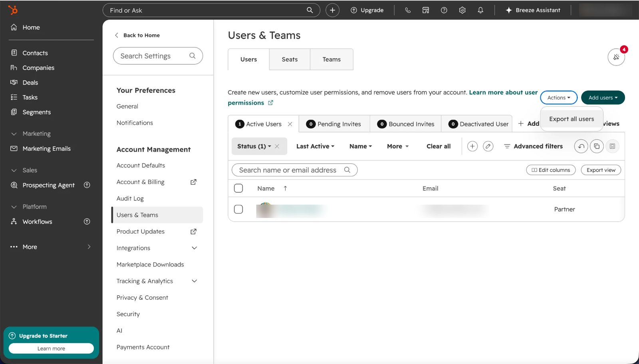Open the marketplace storefront icon
Image resolution: width=639 pixels, height=364 pixels.
pos(426,10)
